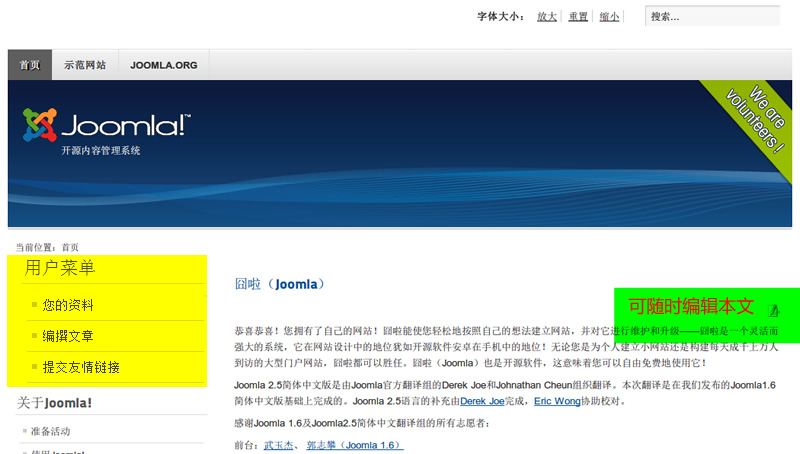
Task: Click the 关于Joomla! module heading
Action: [x=54, y=403]
